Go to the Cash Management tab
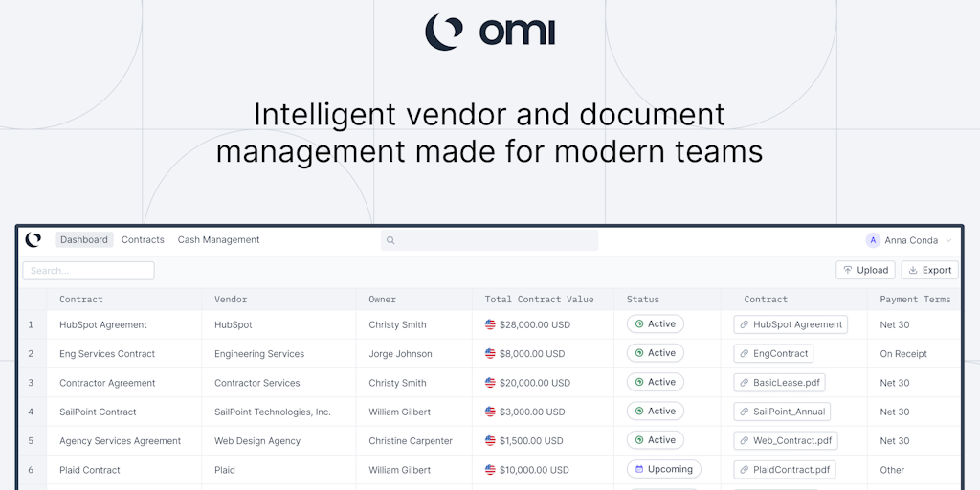980x490 pixels. pos(219,240)
